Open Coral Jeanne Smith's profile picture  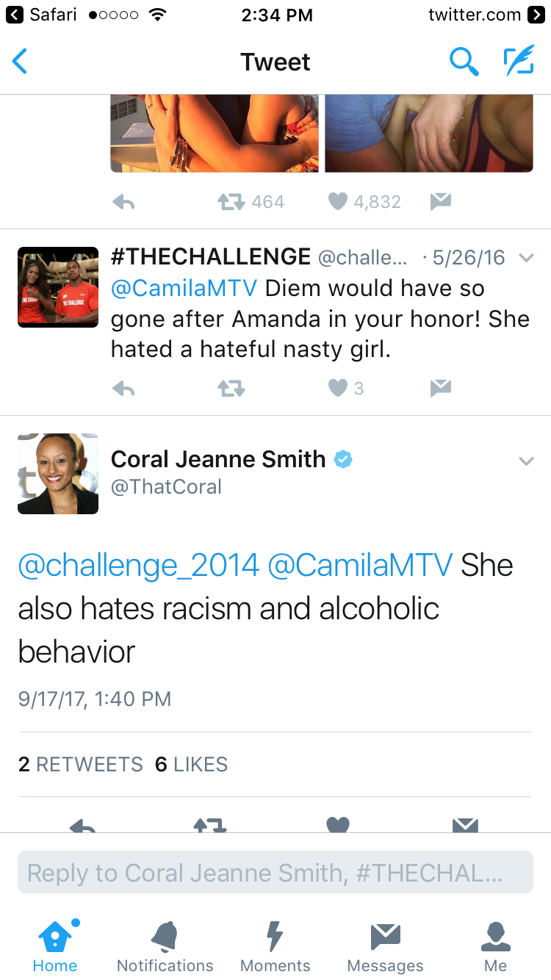[x=58, y=474]
